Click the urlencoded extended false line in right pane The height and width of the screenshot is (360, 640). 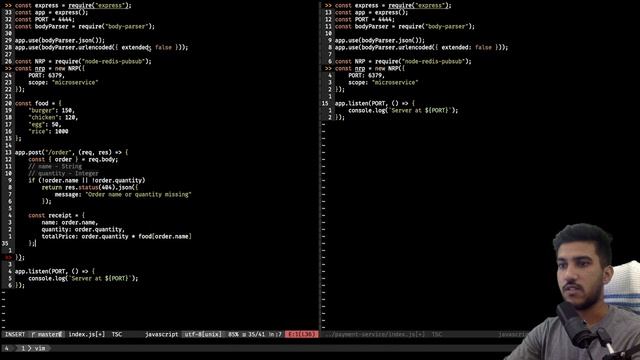coord(422,47)
